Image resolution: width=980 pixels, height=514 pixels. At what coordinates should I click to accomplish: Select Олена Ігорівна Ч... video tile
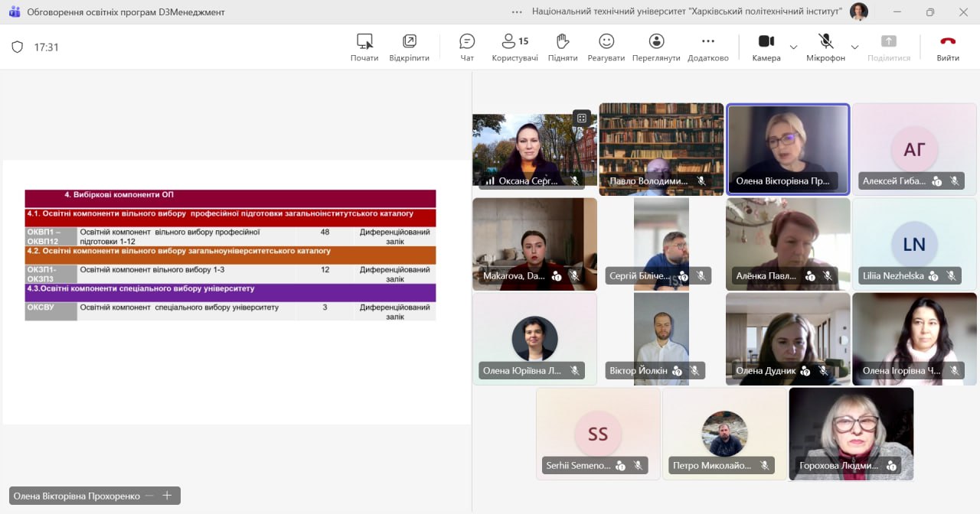tap(914, 339)
